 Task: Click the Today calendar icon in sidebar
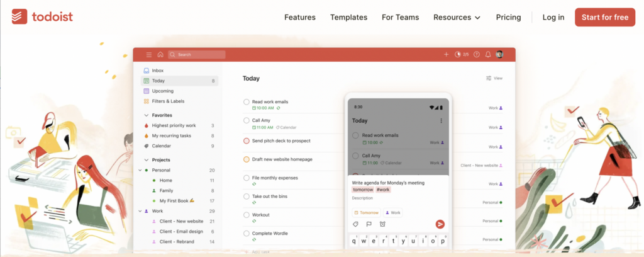[x=146, y=81]
